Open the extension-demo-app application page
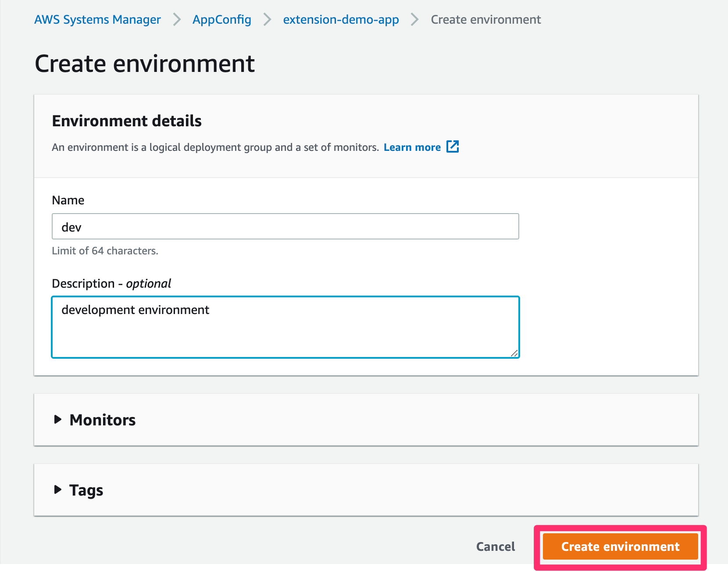 pyautogui.click(x=341, y=19)
